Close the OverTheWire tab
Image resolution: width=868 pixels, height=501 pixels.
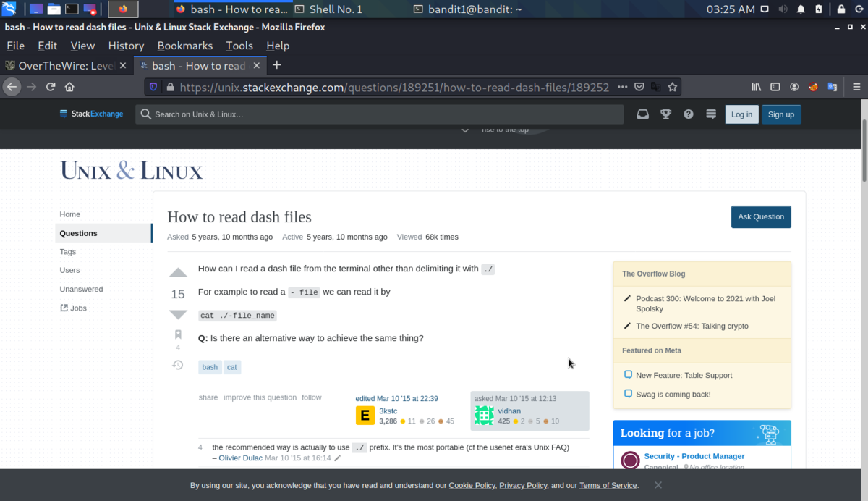pos(123,65)
